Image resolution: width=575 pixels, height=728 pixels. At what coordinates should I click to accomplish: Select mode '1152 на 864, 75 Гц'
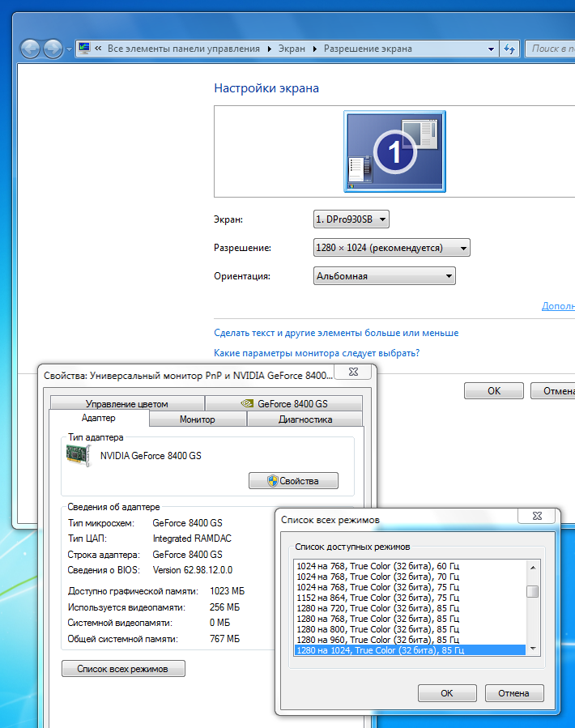point(410,598)
